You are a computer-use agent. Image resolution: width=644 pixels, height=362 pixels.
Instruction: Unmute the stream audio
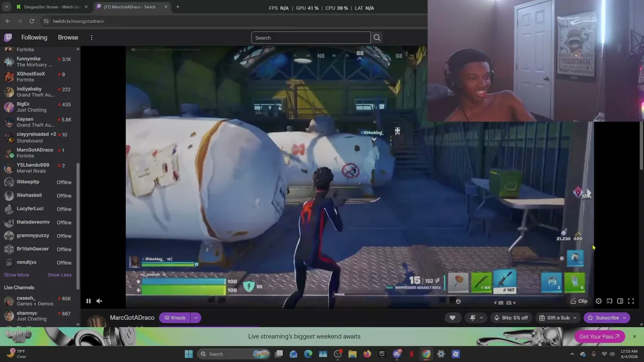click(x=99, y=301)
